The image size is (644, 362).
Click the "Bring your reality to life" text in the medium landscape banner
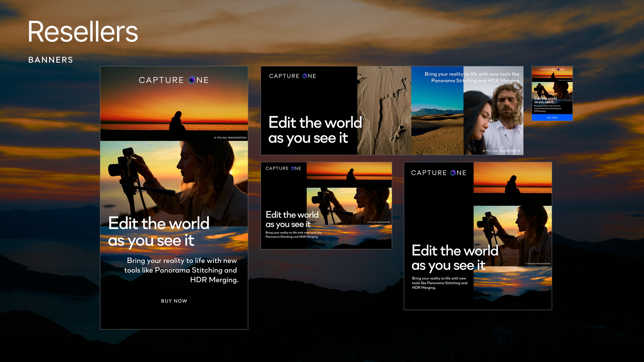(293, 235)
